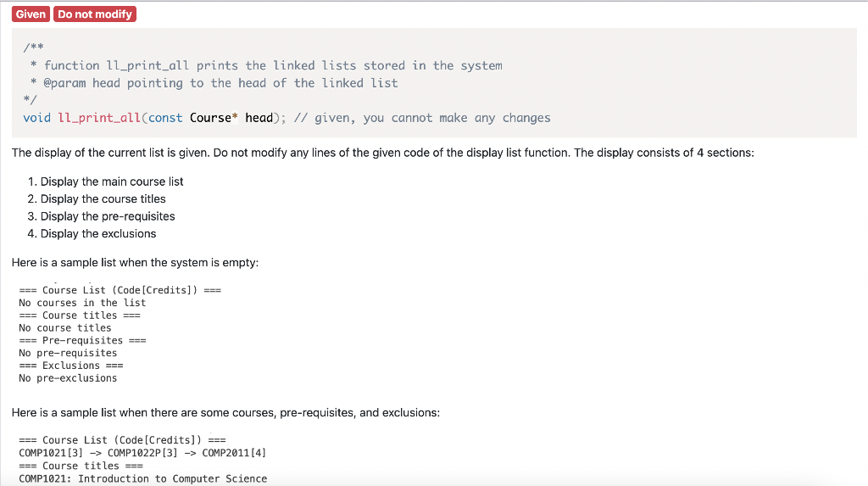Click the @param head comment line
Screen dimensions: 868x486
coord(214,83)
